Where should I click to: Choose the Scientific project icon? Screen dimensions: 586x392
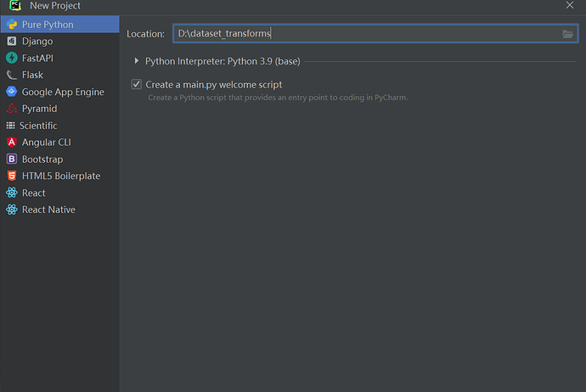point(10,126)
